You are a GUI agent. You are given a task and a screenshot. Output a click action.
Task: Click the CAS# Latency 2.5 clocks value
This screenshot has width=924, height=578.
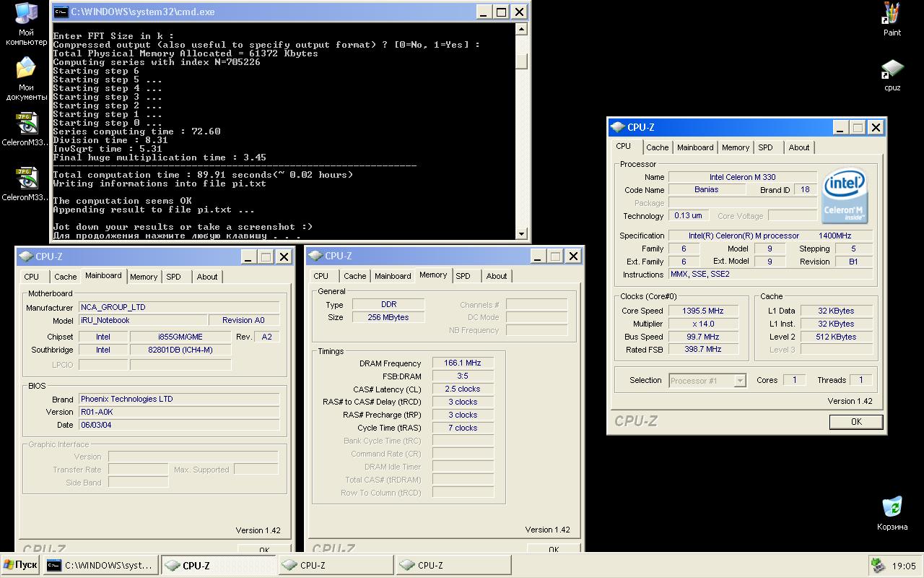point(463,389)
